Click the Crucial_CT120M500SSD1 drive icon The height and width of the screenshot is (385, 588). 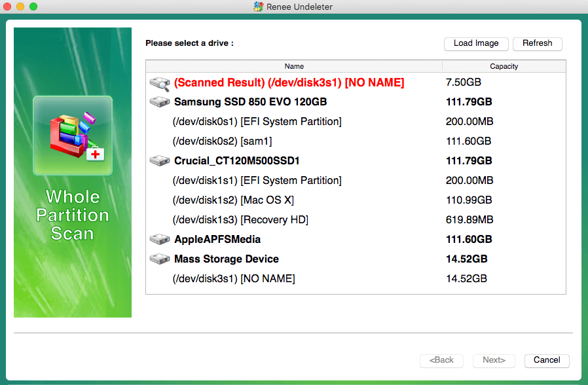pos(160,160)
